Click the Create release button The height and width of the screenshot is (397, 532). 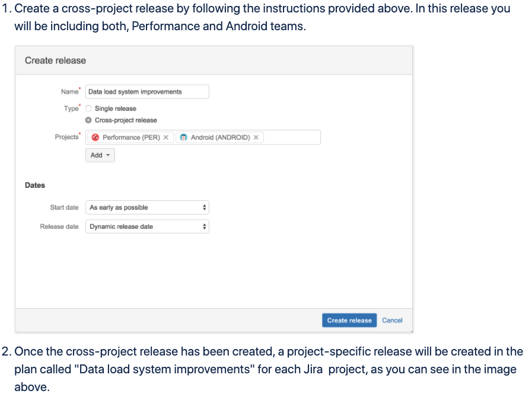click(349, 321)
